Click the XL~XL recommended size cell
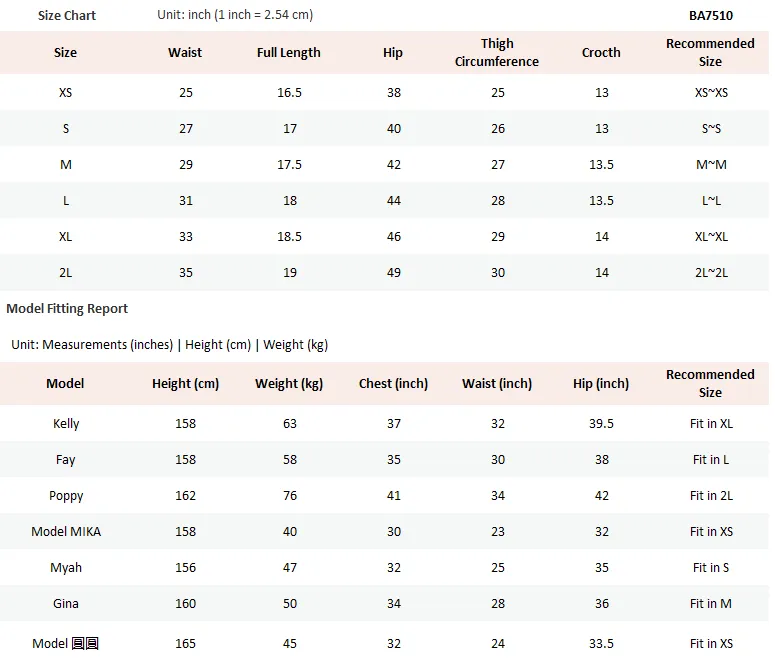The height and width of the screenshot is (658, 775). pyautogui.click(x=711, y=236)
